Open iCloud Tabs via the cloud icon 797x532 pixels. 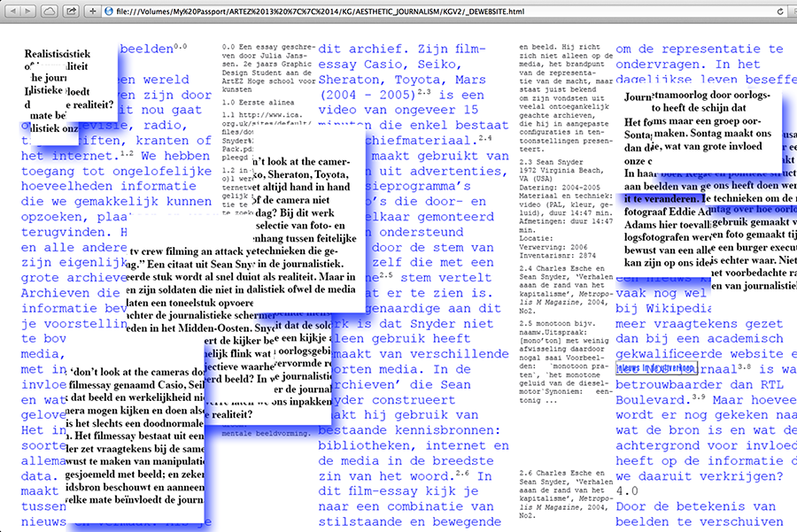coord(50,11)
